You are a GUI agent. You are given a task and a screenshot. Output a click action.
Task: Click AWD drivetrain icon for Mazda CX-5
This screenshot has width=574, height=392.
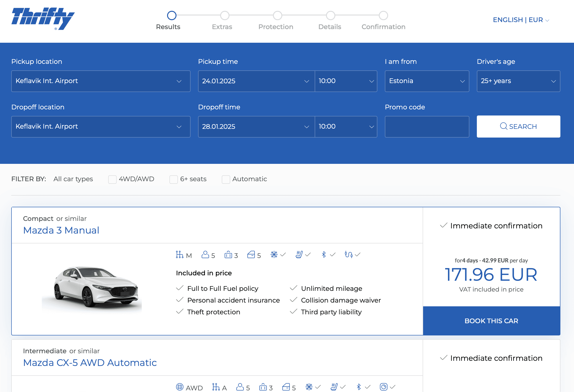(180, 387)
